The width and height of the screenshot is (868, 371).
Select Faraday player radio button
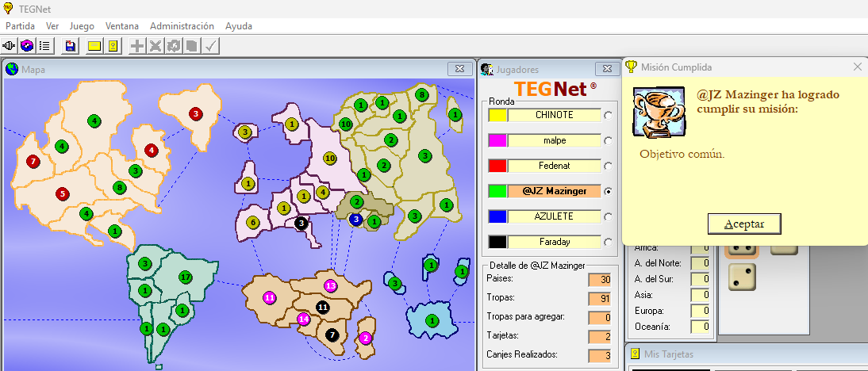[609, 242]
